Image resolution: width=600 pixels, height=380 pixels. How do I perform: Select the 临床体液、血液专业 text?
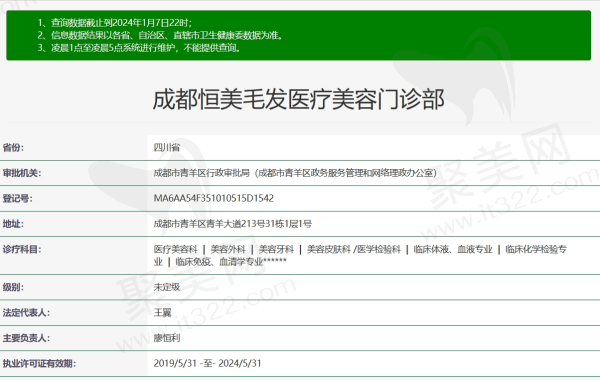453,250
